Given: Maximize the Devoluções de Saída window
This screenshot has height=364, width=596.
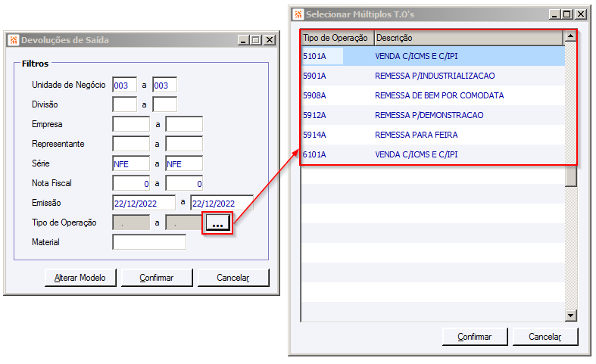Looking at the screenshot, I should point(256,40).
